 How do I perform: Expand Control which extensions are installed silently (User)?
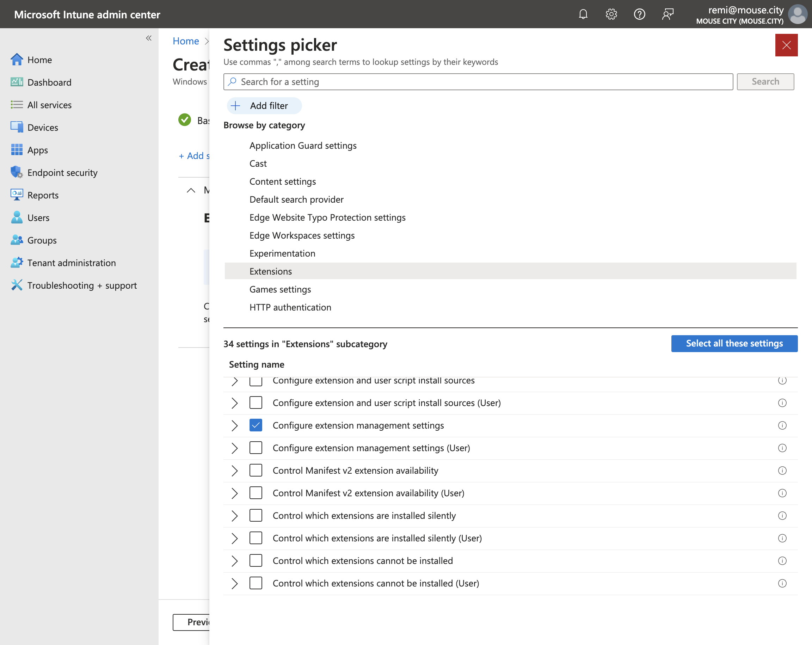[234, 538]
